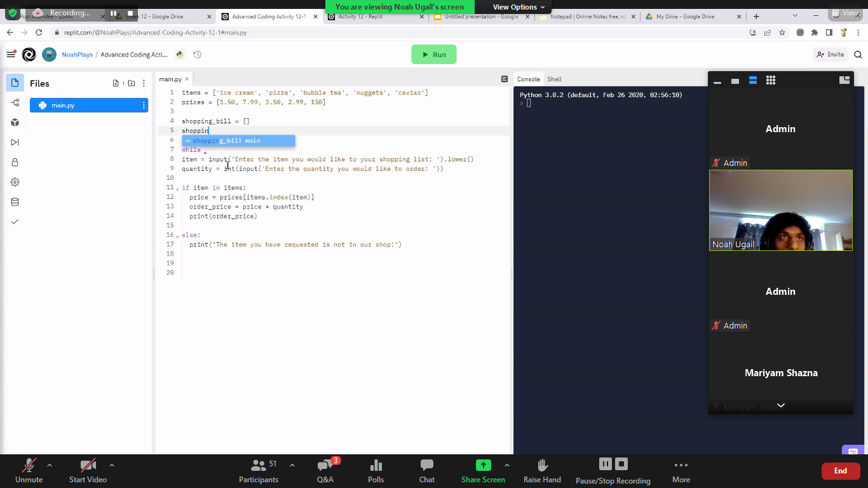This screenshot has height=488, width=868.
Task: Bookmark page with the star icon
Action: click(x=782, y=32)
